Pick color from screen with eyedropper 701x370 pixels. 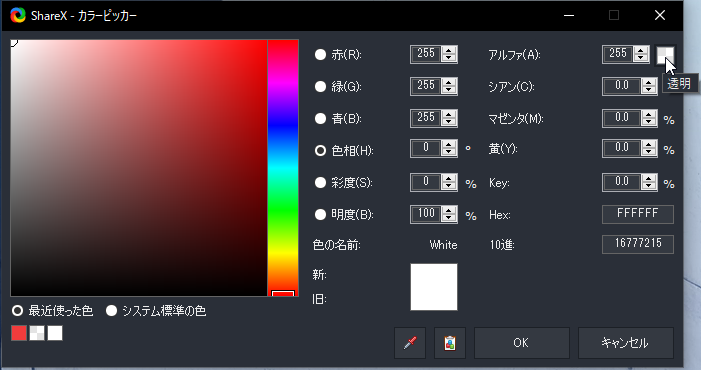[410, 343]
